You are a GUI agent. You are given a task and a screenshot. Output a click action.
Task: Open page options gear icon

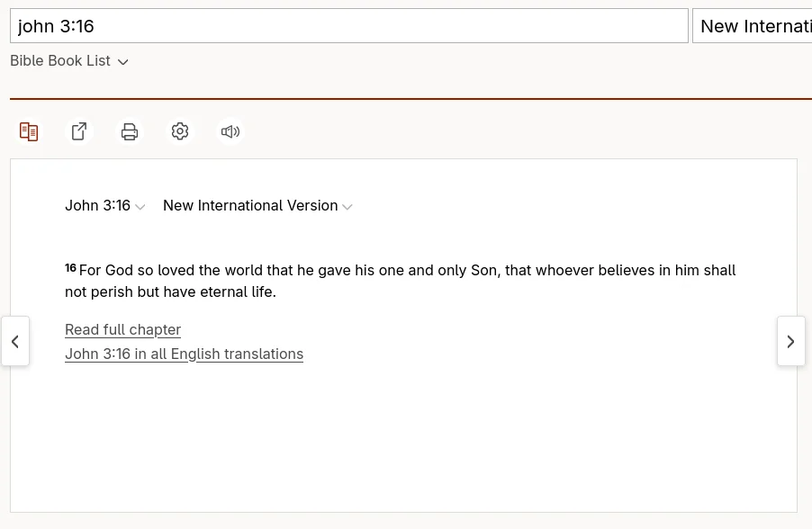click(x=180, y=132)
